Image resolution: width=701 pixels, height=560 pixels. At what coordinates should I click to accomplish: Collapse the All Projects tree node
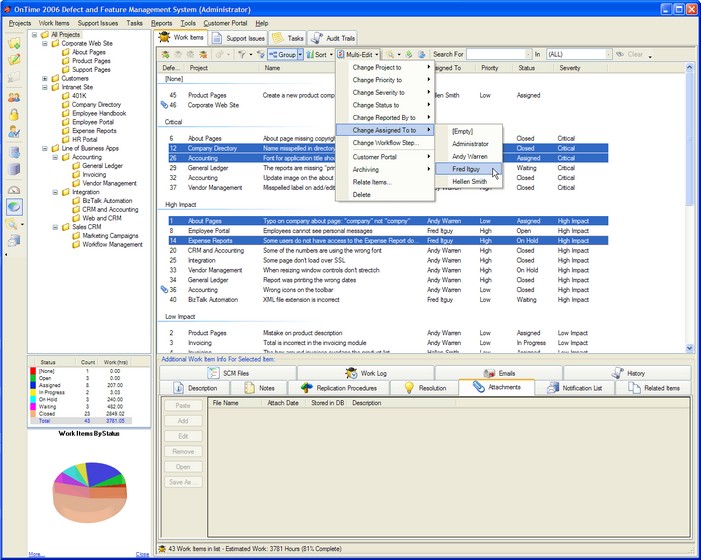(34, 35)
